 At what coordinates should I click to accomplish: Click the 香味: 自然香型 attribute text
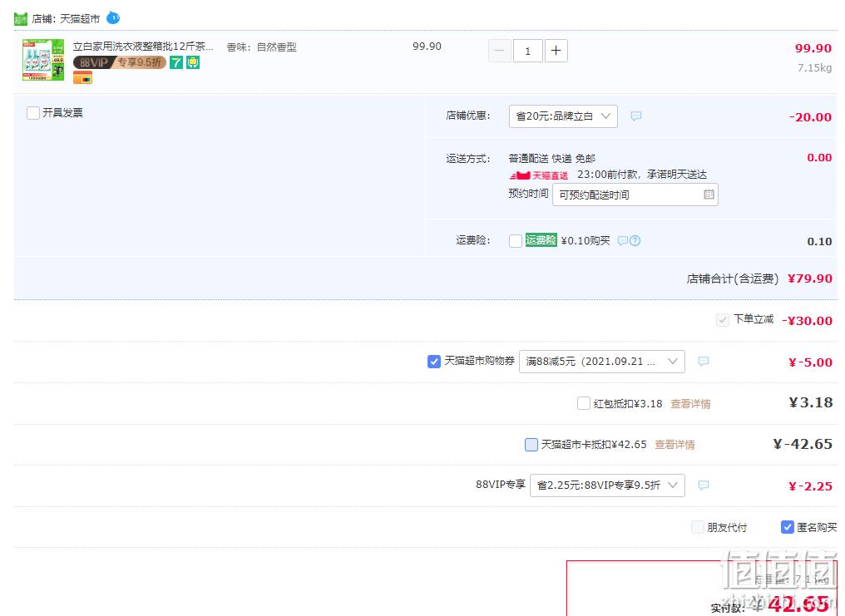(261, 47)
